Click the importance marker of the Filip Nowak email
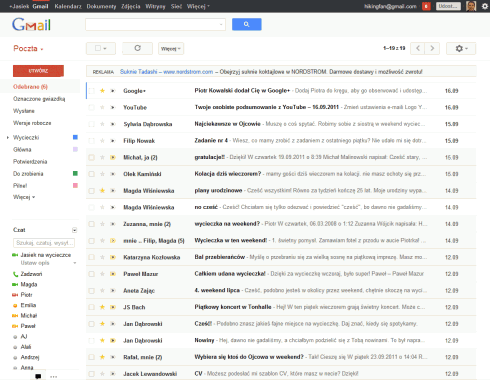 click(113, 141)
